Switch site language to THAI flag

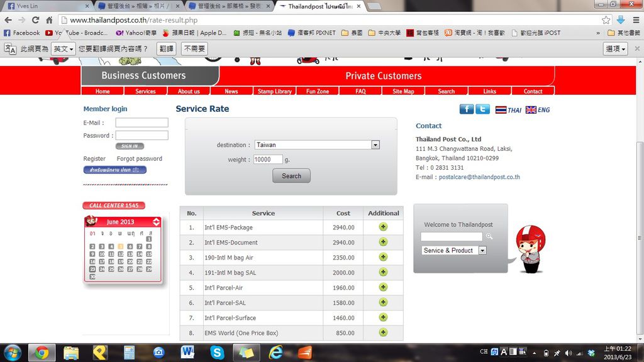[508, 110]
